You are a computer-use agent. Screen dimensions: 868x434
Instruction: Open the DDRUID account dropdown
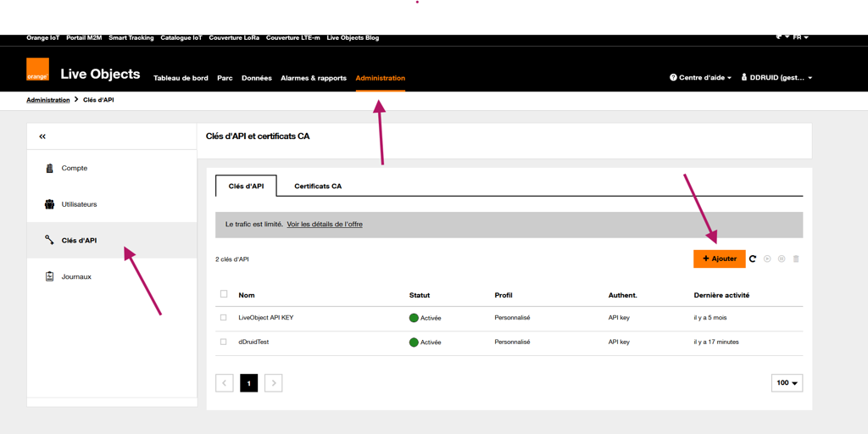[776, 78]
